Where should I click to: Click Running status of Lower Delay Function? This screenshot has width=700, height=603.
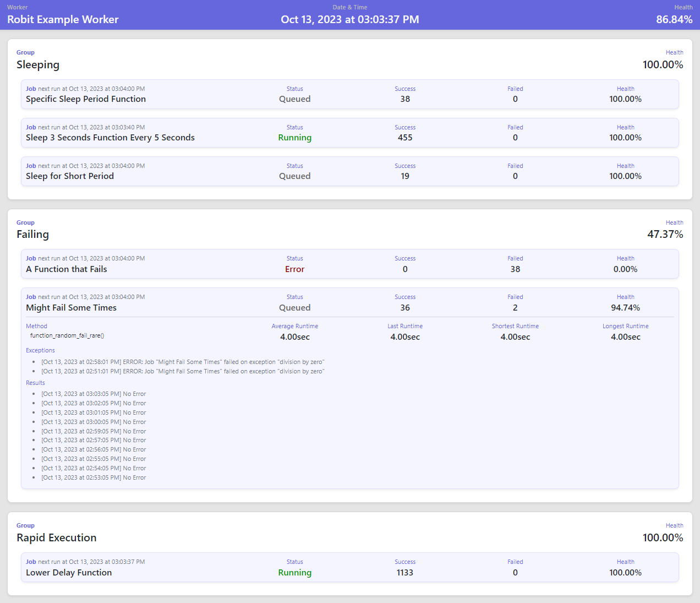tap(295, 573)
